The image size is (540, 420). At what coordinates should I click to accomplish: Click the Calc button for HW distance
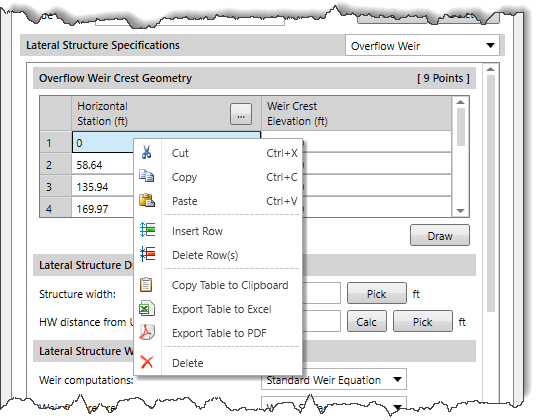(366, 322)
